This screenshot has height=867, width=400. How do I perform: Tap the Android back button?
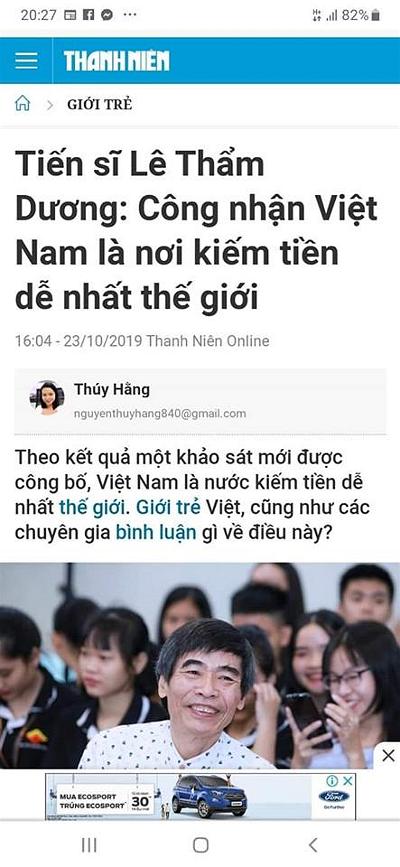tap(313, 844)
